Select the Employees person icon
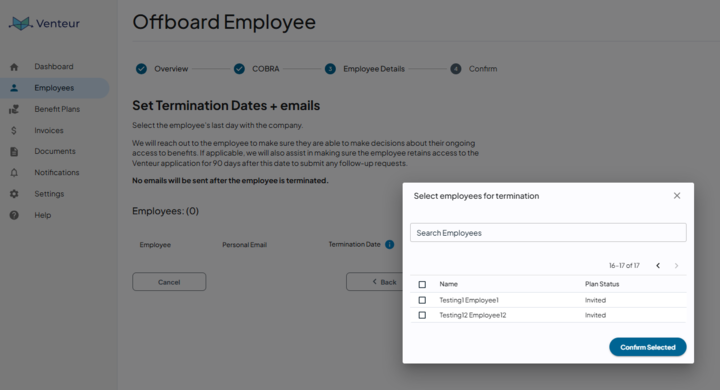 [14, 88]
